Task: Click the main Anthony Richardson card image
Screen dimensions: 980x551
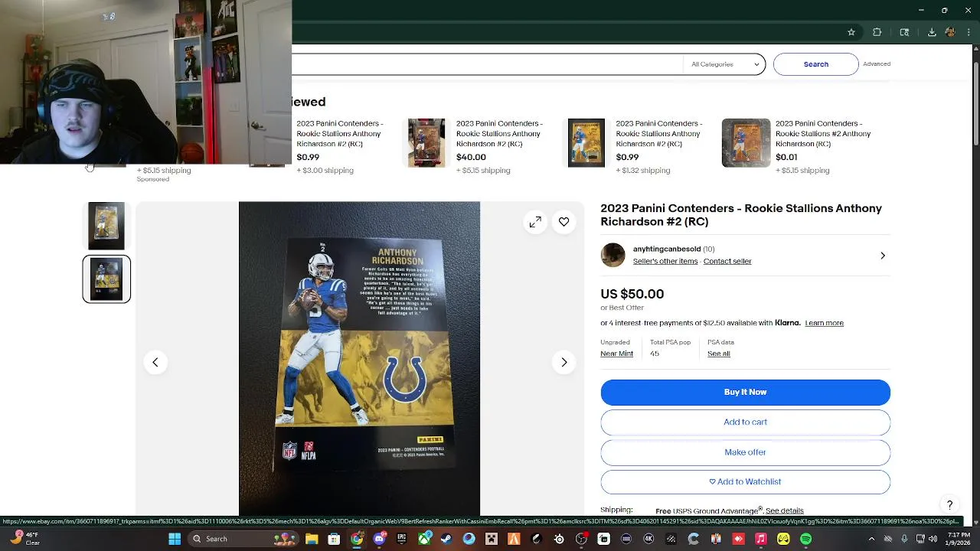Action: (x=359, y=358)
